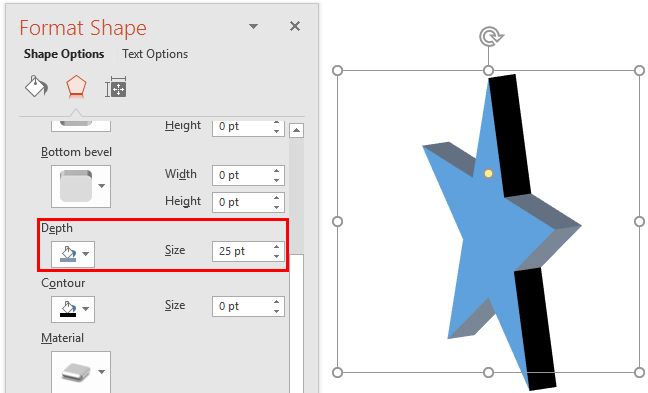Image resolution: width=648 pixels, height=393 pixels.
Task: Click the top-middle selection handle
Action: 488,71
